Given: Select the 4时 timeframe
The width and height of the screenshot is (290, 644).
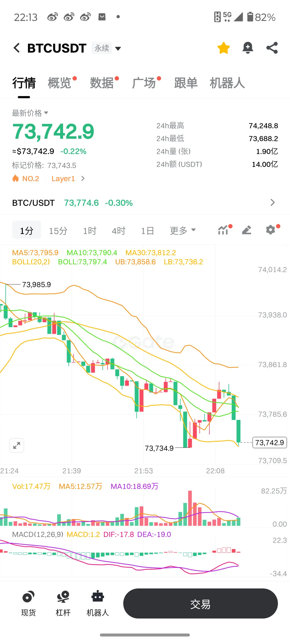Looking at the screenshot, I should 119,231.
